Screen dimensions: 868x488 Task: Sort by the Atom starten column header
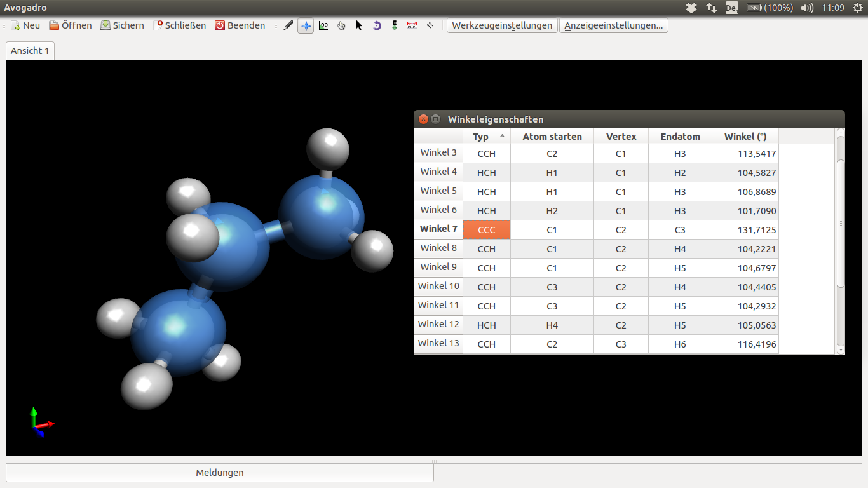(x=552, y=137)
